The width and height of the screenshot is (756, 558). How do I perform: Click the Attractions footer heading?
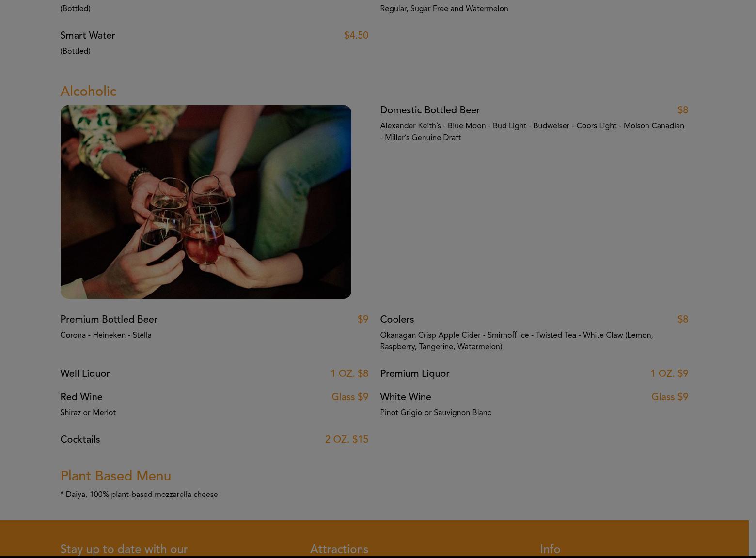[x=339, y=549]
